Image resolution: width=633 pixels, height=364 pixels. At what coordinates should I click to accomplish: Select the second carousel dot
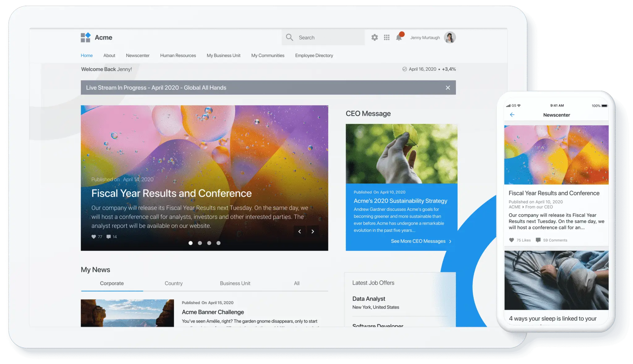click(x=200, y=243)
